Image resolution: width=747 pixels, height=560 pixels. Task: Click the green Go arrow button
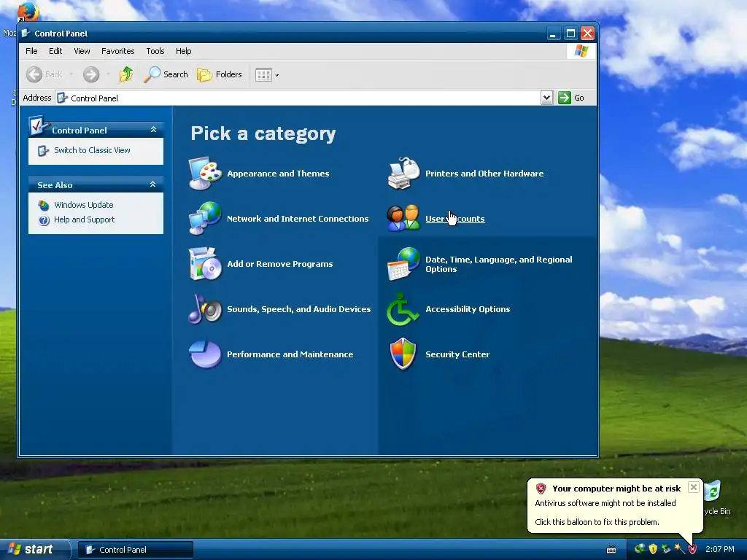point(565,98)
